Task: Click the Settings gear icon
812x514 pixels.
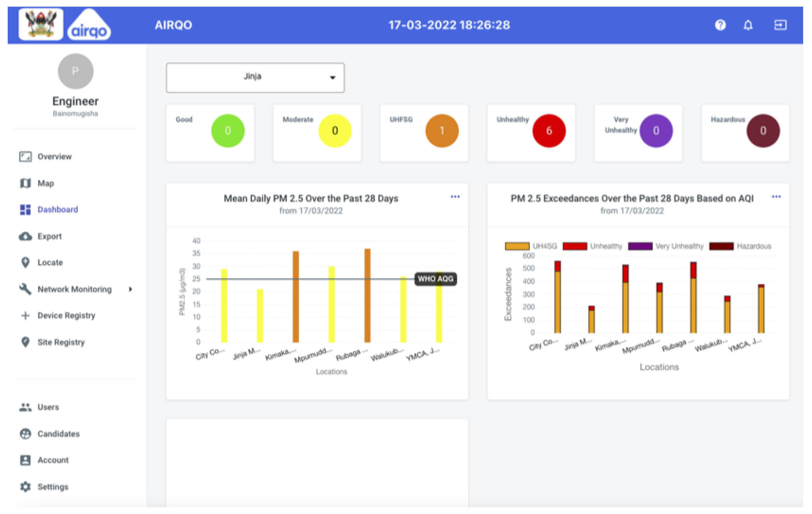Action: (25, 486)
